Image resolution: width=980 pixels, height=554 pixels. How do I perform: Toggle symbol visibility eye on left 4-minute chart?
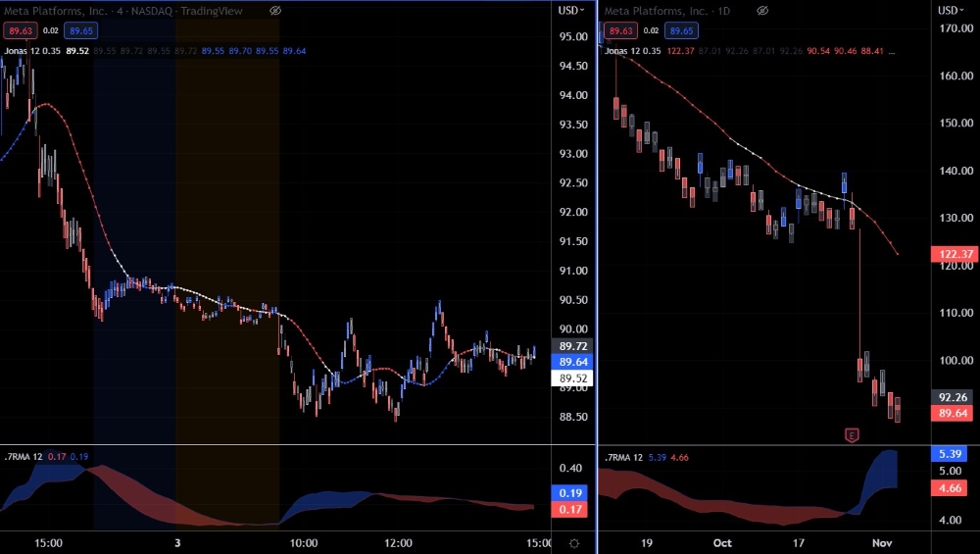(275, 11)
